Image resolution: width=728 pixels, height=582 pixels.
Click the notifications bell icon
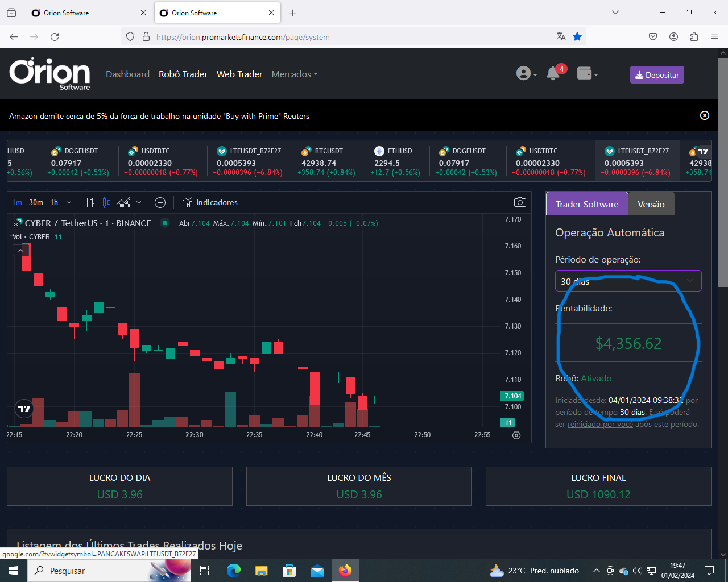click(553, 74)
